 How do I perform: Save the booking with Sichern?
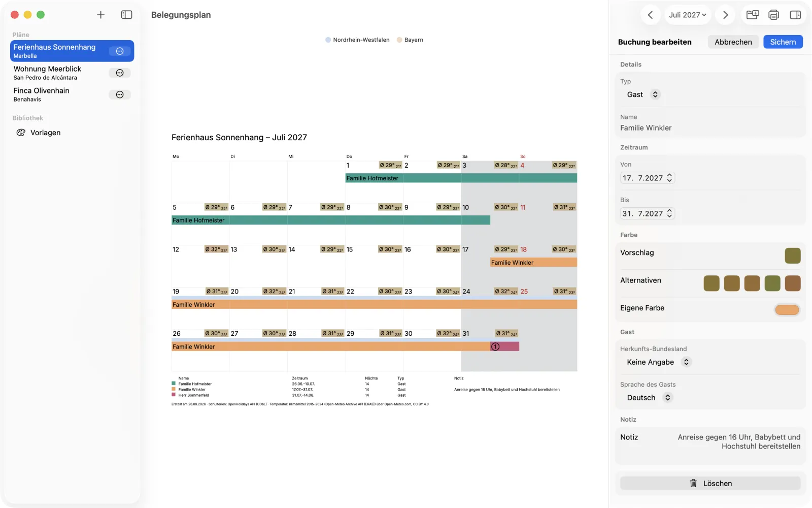783,42
